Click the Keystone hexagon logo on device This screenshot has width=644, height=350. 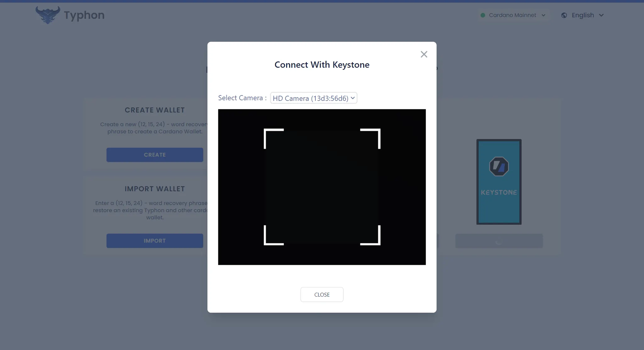[x=499, y=166]
